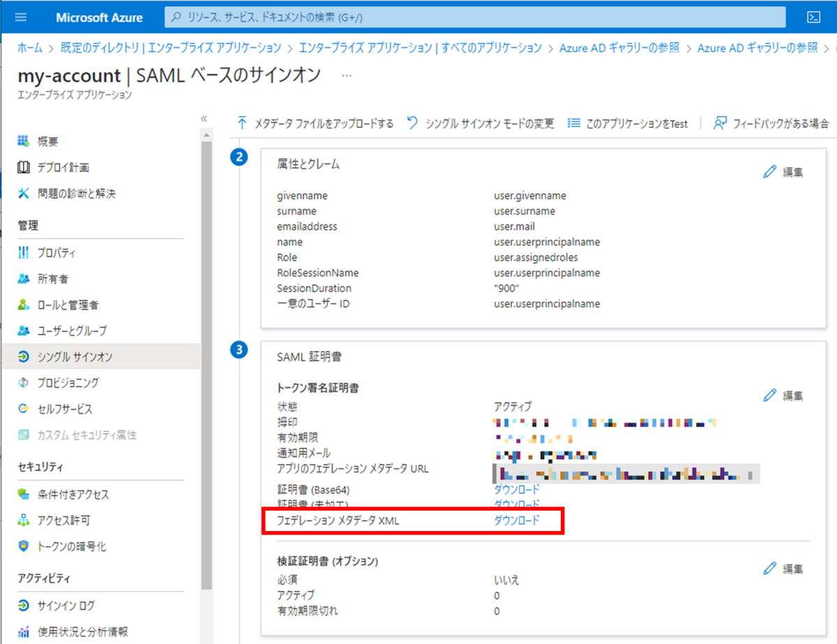Click pencil icon in 検証証明書 section
The image size is (837, 644).
pyautogui.click(x=770, y=569)
